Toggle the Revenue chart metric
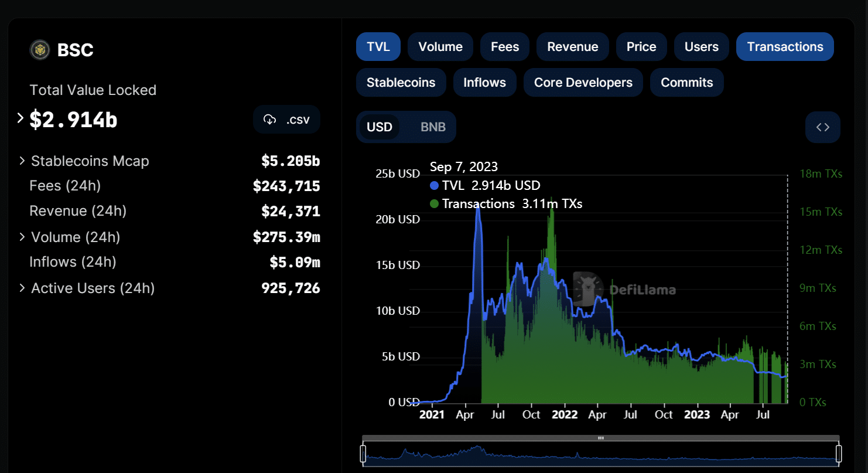Image resolution: width=868 pixels, height=473 pixels. pyautogui.click(x=573, y=47)
